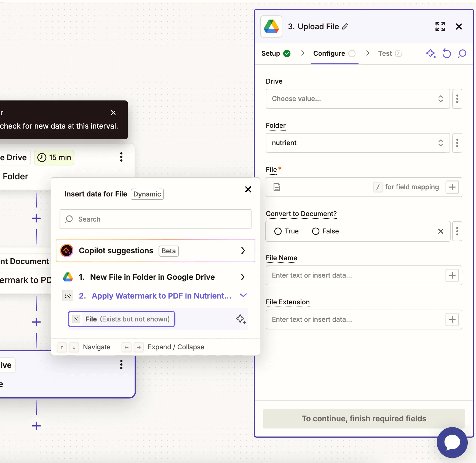Open the chat support bubble
This screenshot has width=476, height=463.
[452, 443]
